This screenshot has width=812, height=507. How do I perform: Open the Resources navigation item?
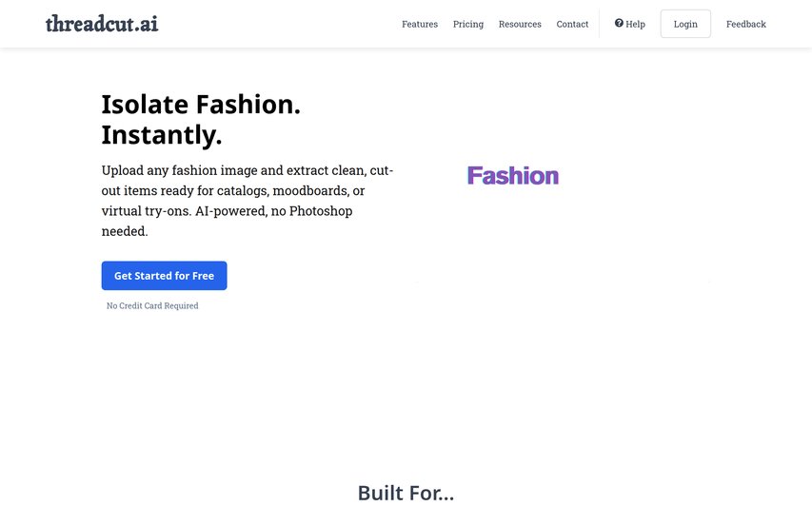pyautogui.click(x=520, y=24)
